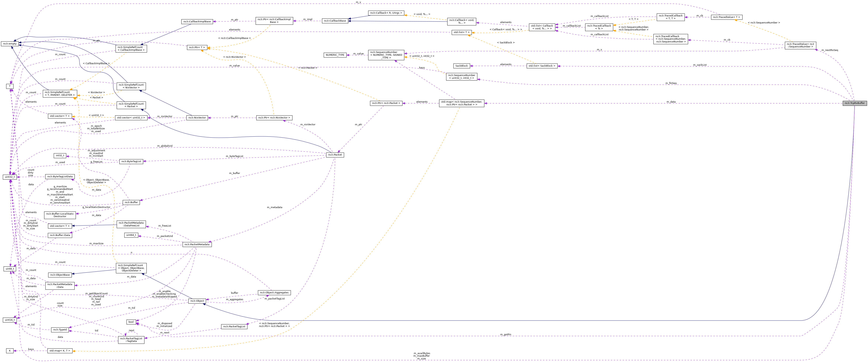868x362 pixels.
Task: Click the uint32_t node
Action: click(10, 177)
